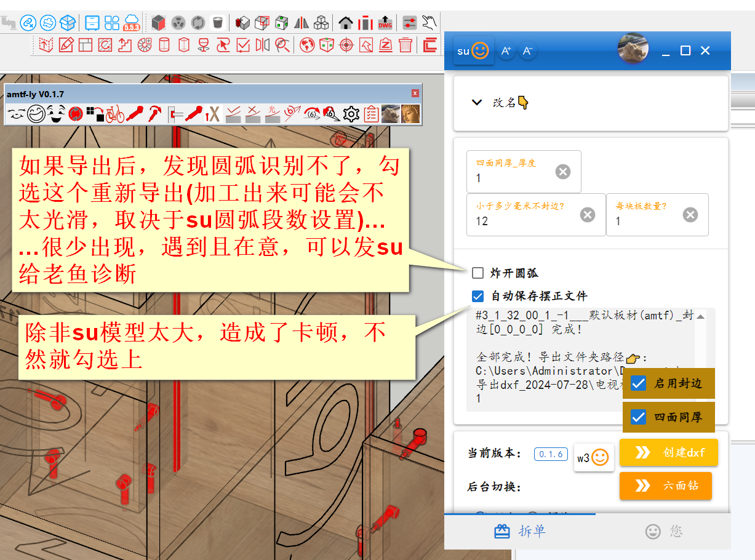This screenshot has width=755, height=560.
Task: Expand the 改名 section chevron
Action: (476, 103)
